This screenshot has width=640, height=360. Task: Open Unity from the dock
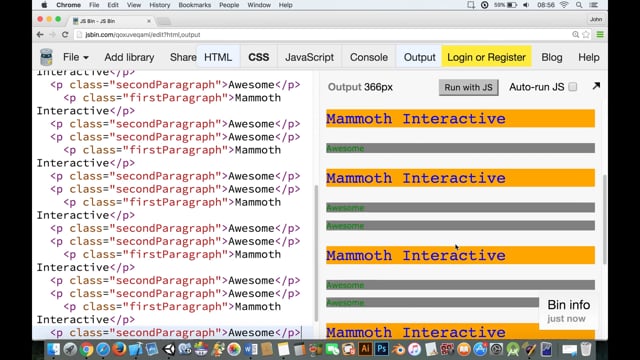[x=169, y=349]
